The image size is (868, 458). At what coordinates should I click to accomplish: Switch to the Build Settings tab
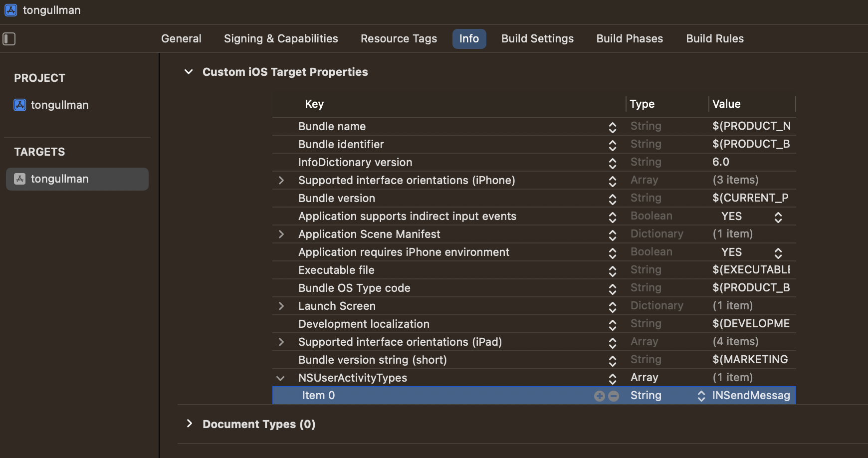click(x=537, y=38)
